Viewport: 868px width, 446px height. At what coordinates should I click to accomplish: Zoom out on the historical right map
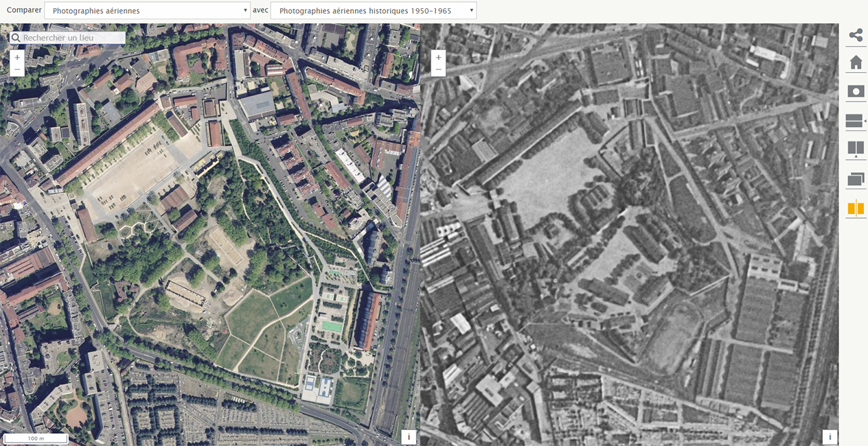438,69
